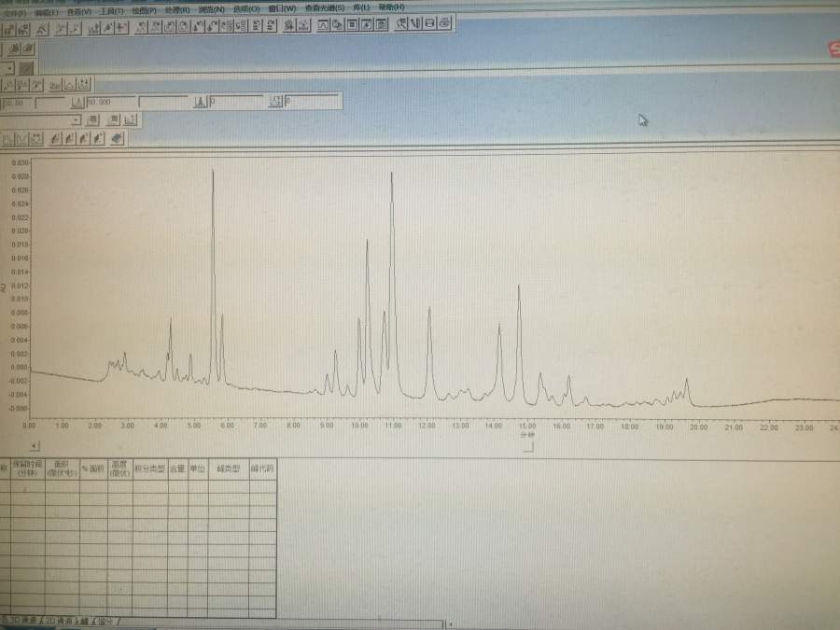
Task: Click the first pen icon in the lower toolbar
Action: pyautogui.click(x=55, y=139)
